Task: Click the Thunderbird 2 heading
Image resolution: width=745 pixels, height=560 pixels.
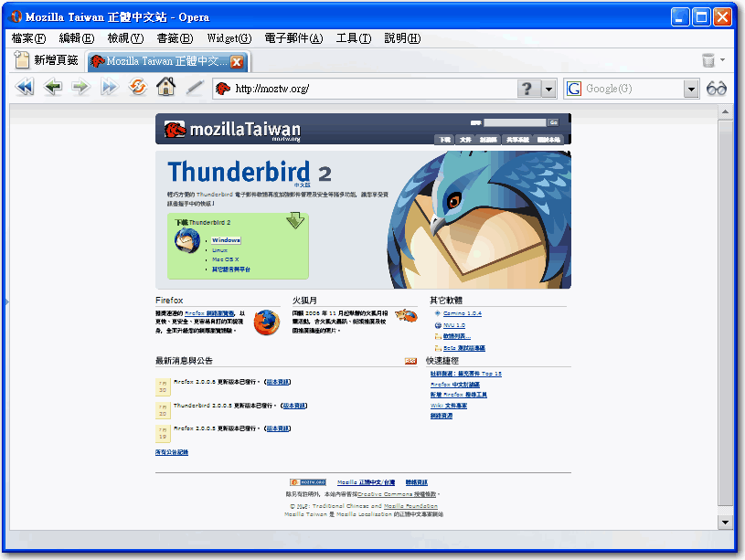Action: tap(250, 172)
